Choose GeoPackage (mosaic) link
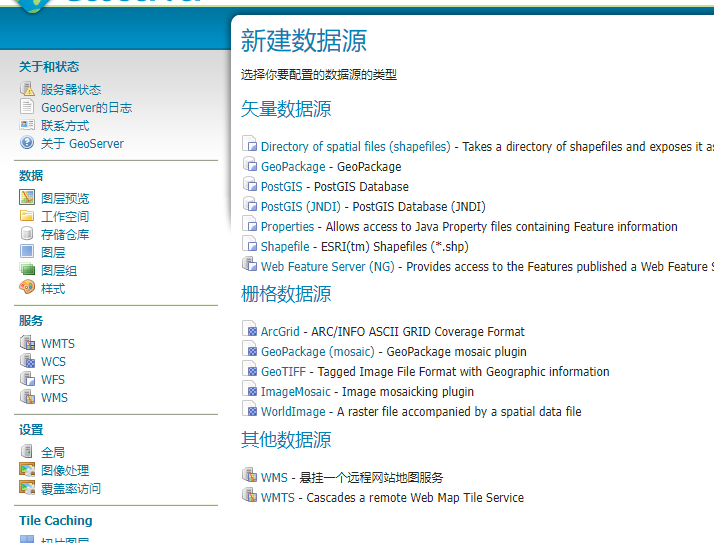714x543 pixels. pyautogui.click(x=318, y=352)
